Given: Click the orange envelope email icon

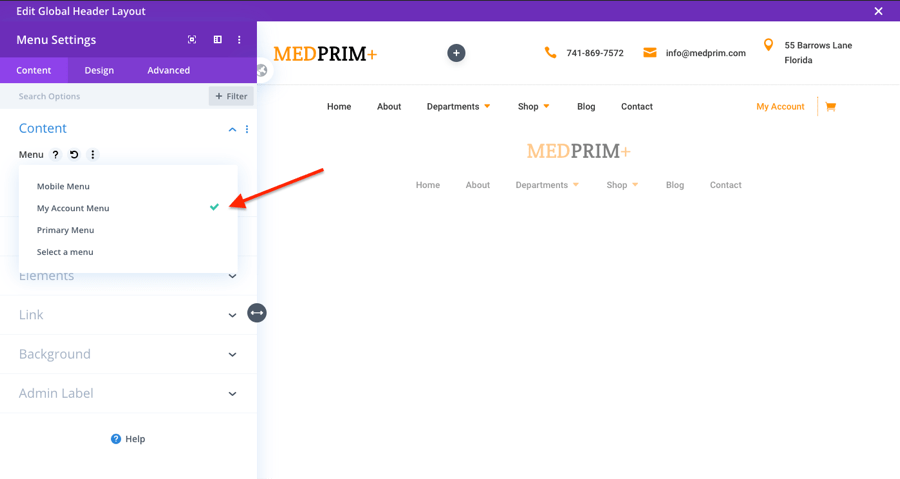Looking at the screenshot, I should [x=650, y=53].
